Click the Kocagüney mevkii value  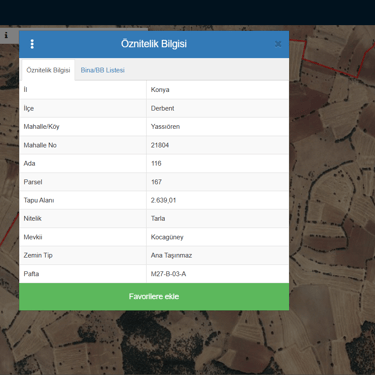(167, 237)
